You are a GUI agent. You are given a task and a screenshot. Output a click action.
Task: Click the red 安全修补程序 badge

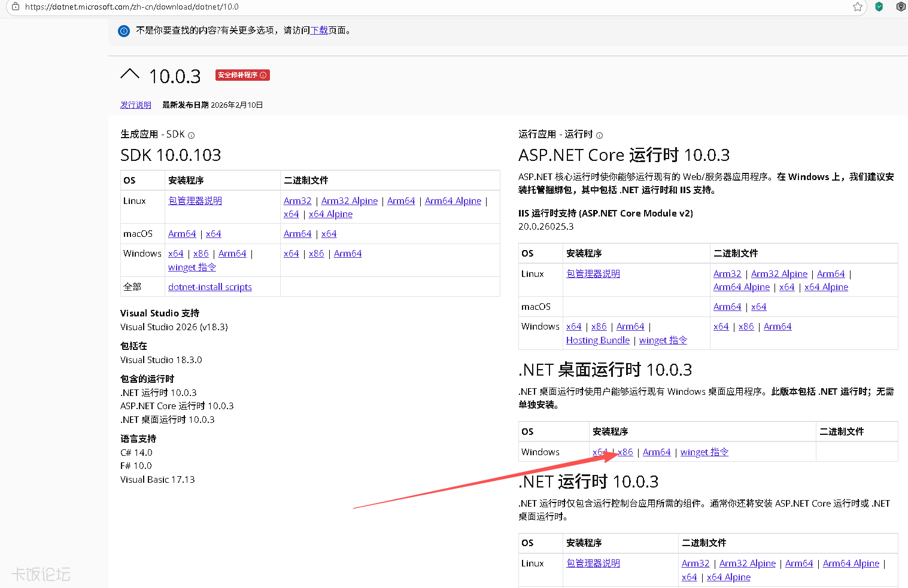(242, 75)
